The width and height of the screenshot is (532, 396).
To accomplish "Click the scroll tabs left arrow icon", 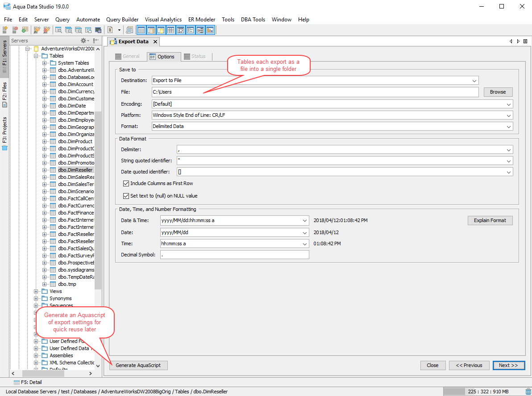I will click(x=511, y=41).
